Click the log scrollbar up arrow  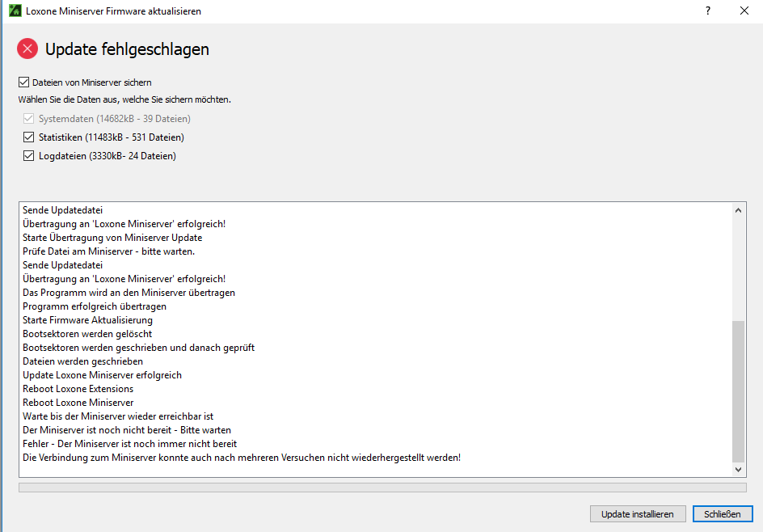click(x=738, y=210)
